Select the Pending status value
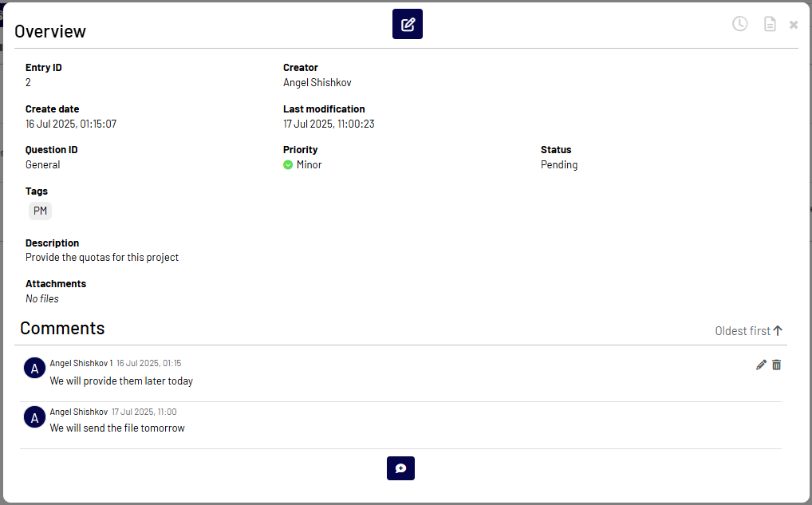This screenshot has width=812, height=505. (x=559, y=164)
